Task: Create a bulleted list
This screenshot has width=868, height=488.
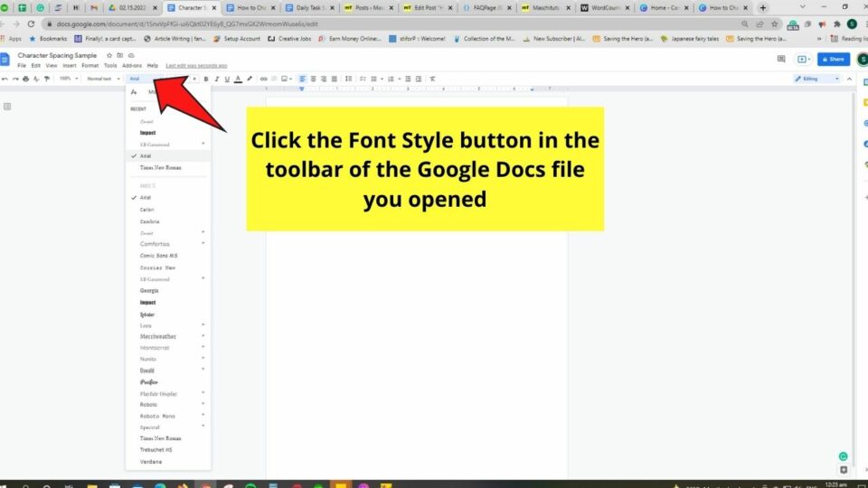Action: pos(373,80)
